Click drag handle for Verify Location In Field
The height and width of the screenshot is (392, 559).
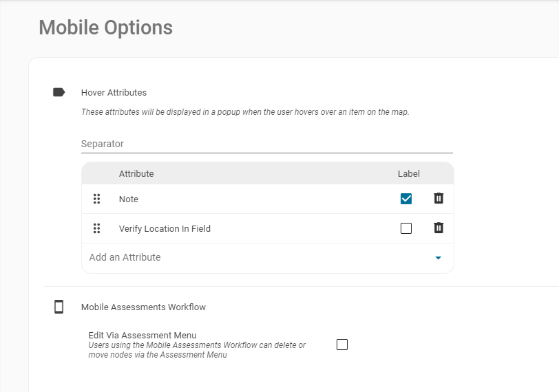click(x=96, y=228)
